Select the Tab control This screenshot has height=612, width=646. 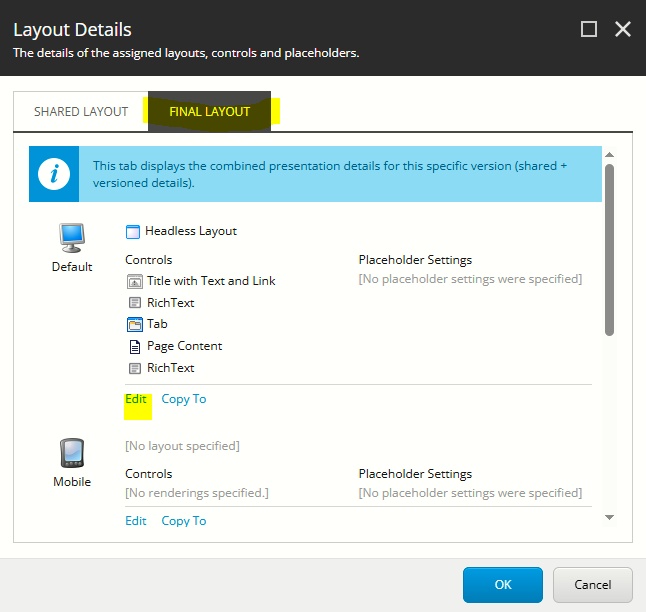pos(157,324)
